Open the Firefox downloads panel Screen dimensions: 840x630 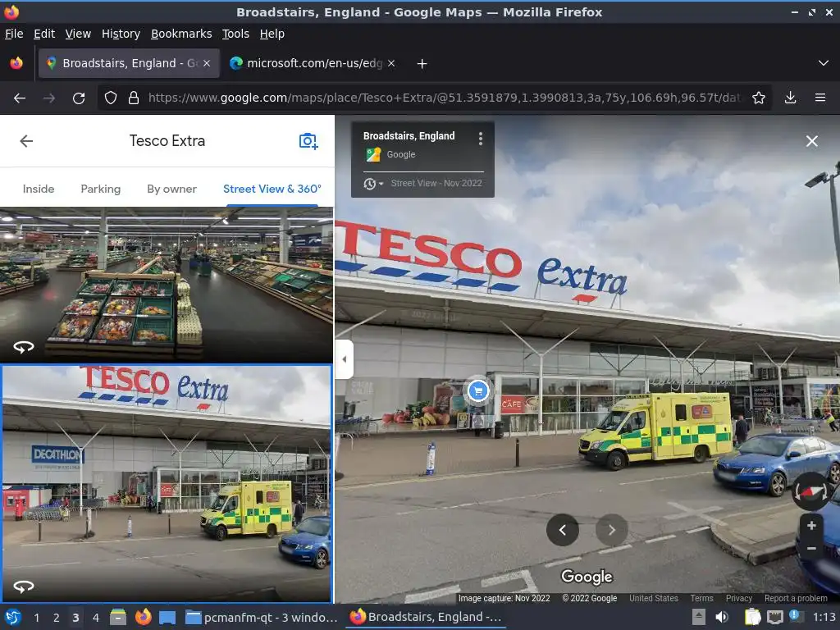coord(790,98)
